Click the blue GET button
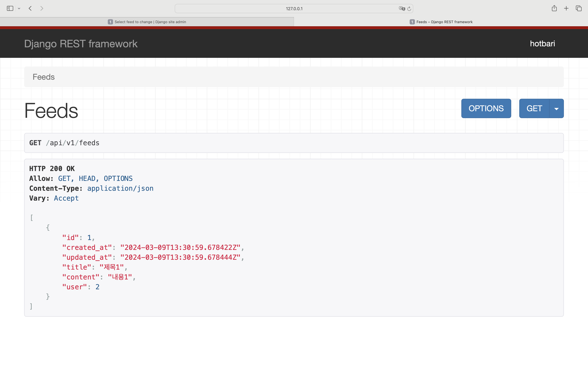The image size is (588, 368). point(534,108)
